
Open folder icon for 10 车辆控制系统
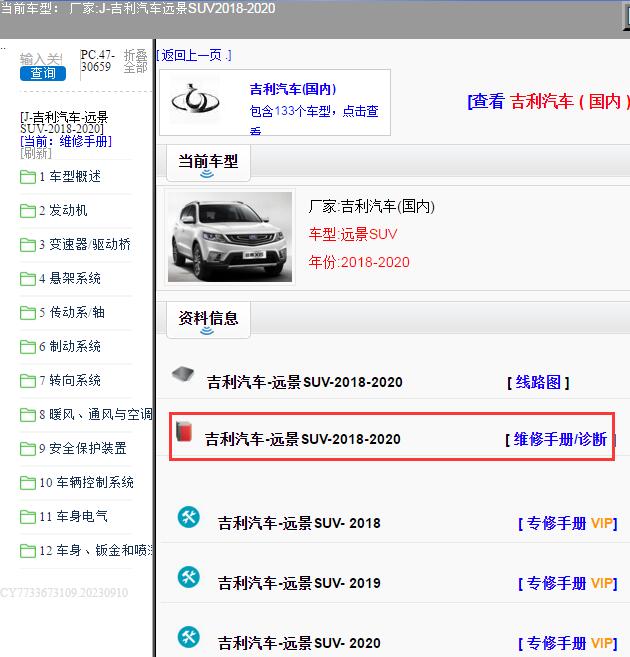point(28,483)
